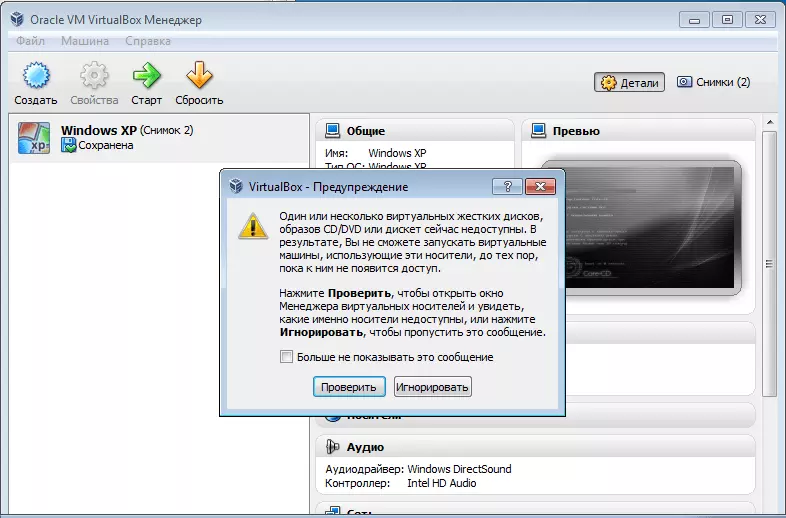Maximize the VirtualBox Менеджер window
The image size is (786, 518).
point(727,20)
